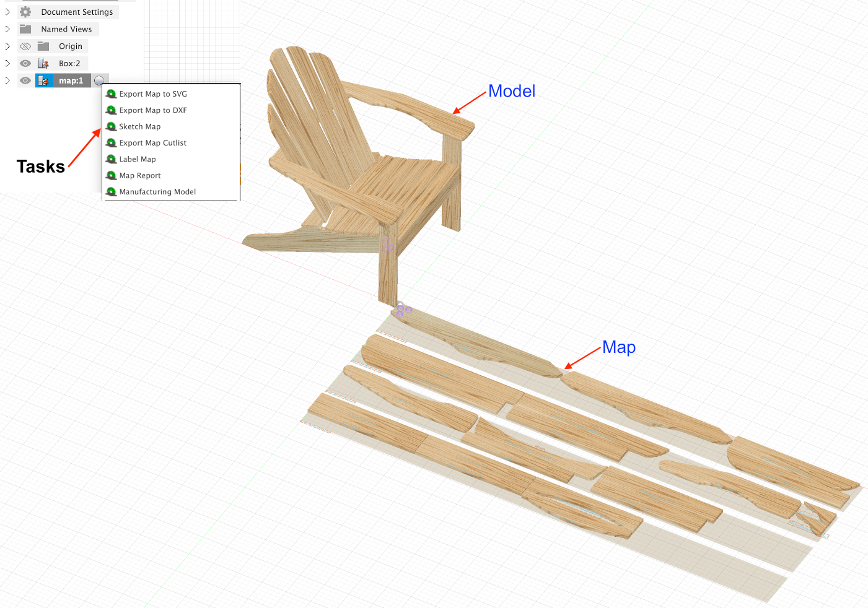
Task: Hide the Box:2 component
Action: pyautogui.click(x=25, y=63)
